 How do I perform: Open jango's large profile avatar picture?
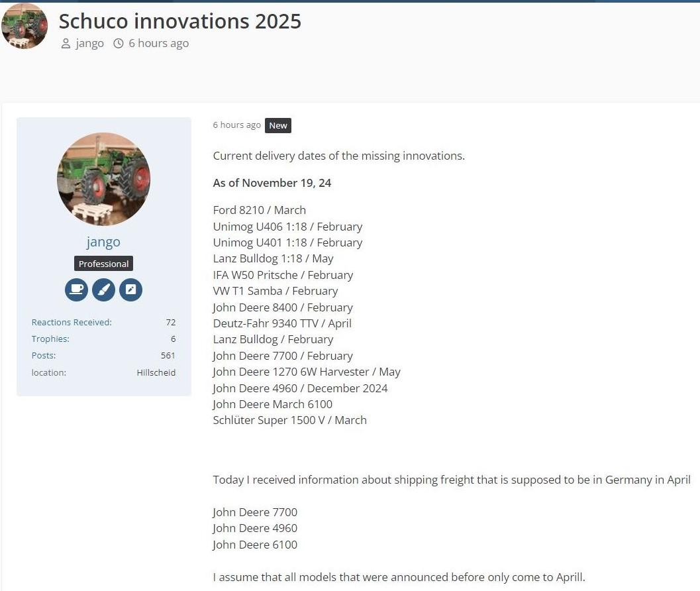click(x=103, y=179)
